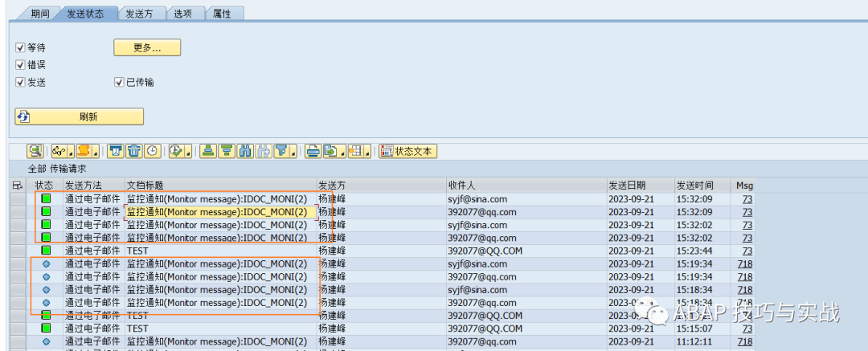
Task: Click the Msg column header
Action: coord(743,186)
